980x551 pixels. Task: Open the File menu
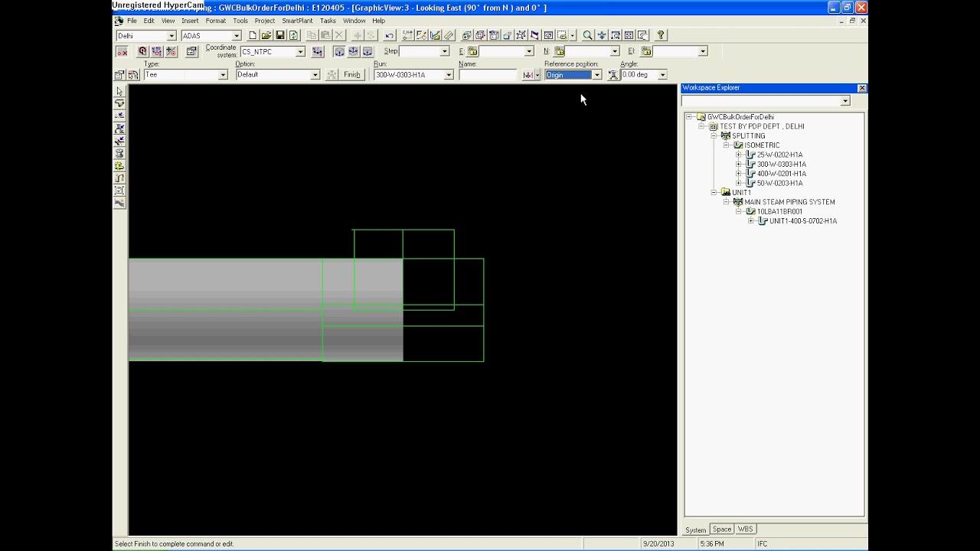(132, 21)
